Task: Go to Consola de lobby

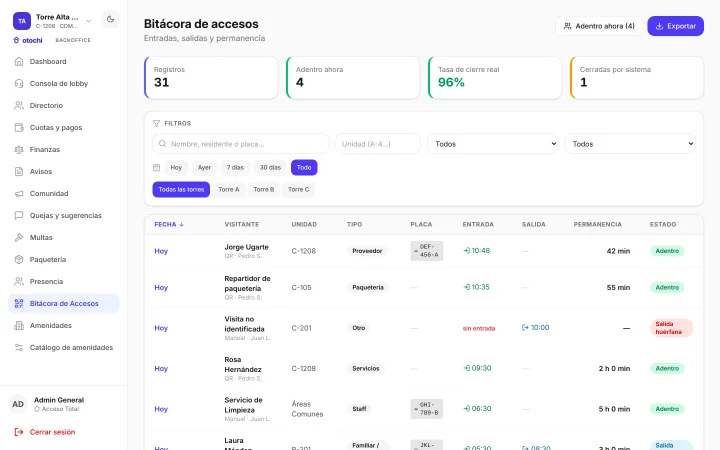Action: click(63, 84)
